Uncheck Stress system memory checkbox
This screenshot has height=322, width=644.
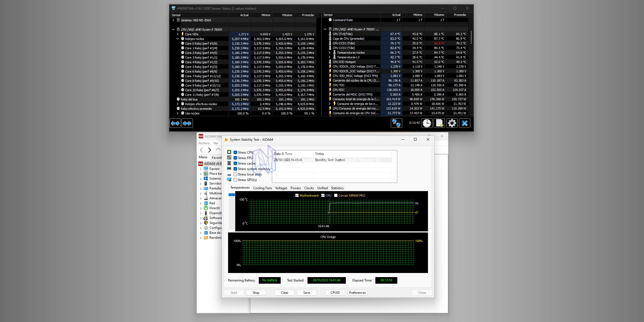235,169
